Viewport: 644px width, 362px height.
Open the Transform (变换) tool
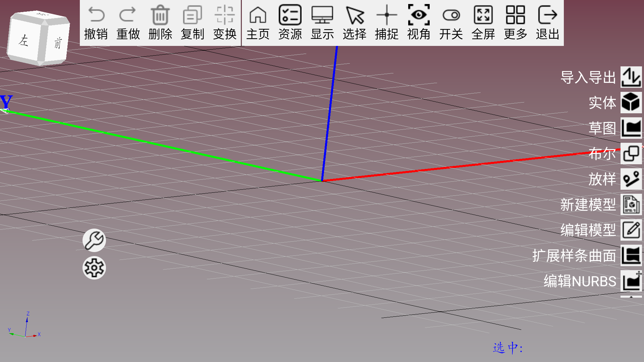pos(224,15)
